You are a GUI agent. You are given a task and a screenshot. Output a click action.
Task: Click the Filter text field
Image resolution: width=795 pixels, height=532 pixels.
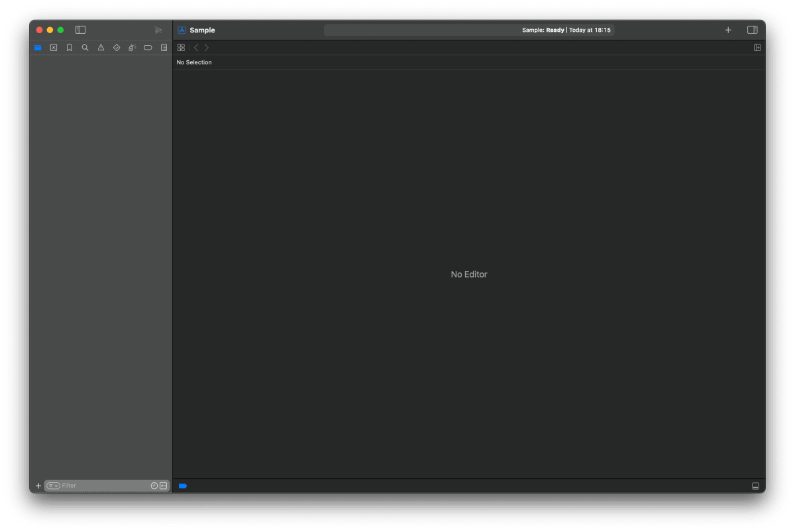(x=106, y=486)
